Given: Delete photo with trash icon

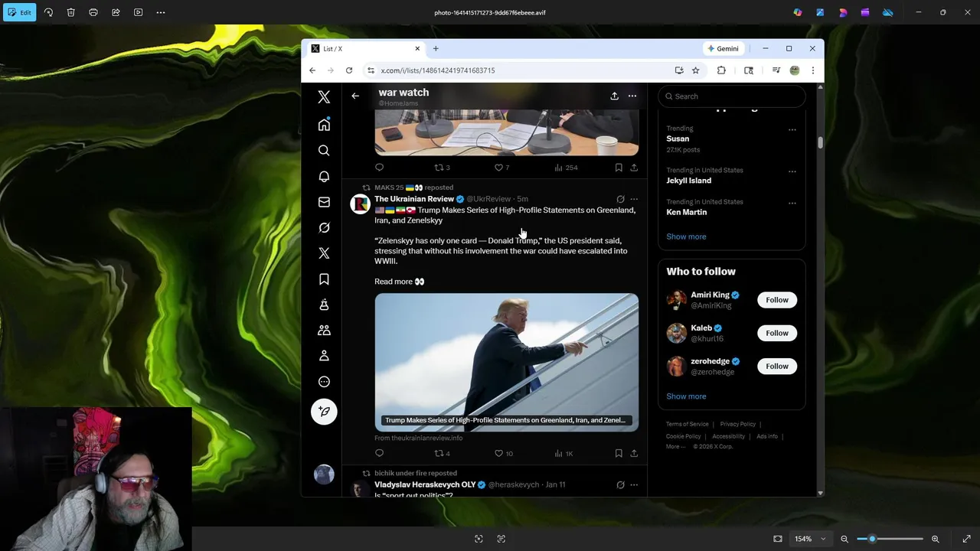Looking at the screenshot, I should [x=70, y=12].
